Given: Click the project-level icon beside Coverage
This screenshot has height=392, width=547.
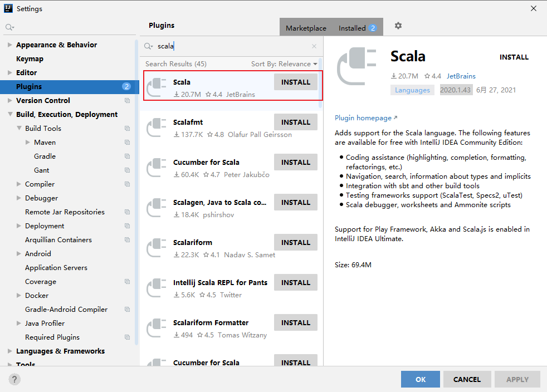Looking at the screenshot, I should 128,281.
